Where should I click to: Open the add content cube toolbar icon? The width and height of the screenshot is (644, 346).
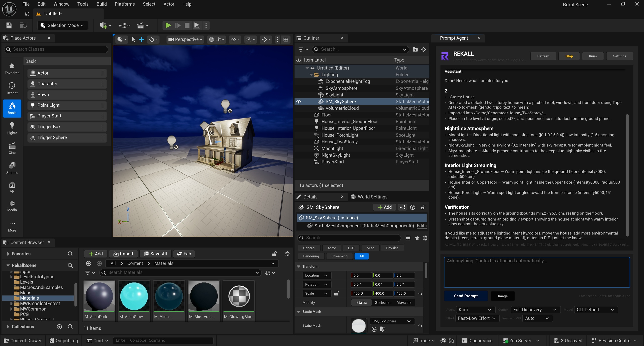point(106,25)
